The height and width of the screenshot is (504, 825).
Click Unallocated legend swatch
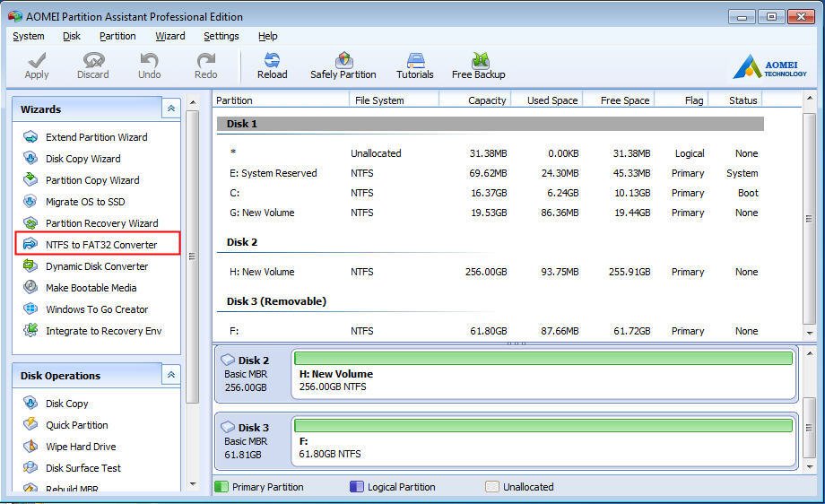[492, 487]
